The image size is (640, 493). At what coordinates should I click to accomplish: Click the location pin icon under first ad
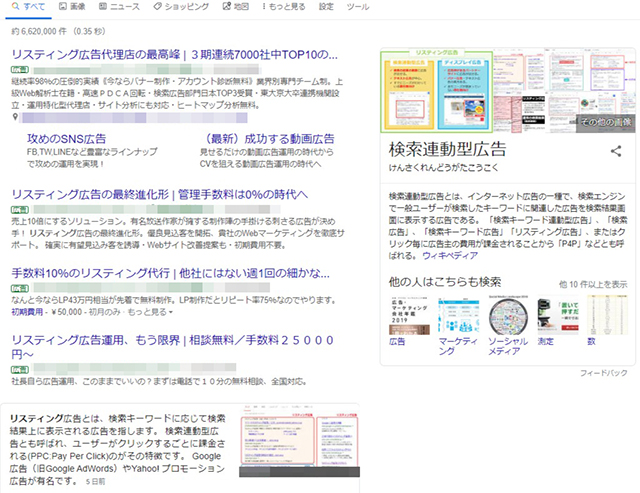pyautogui.click(x=16, y=117)
